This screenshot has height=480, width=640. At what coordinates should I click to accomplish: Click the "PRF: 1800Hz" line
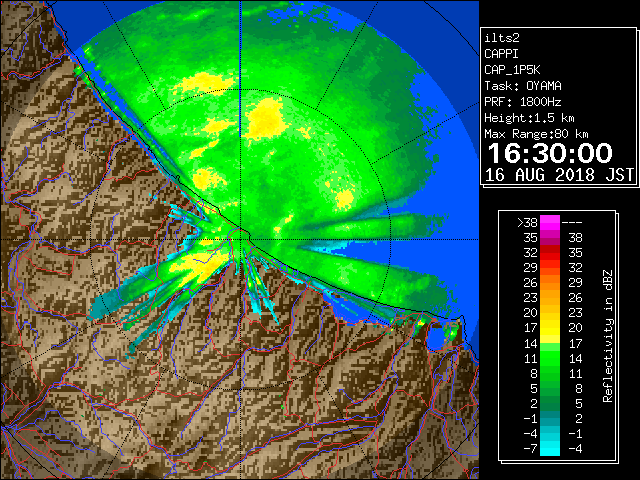point(523,102)
